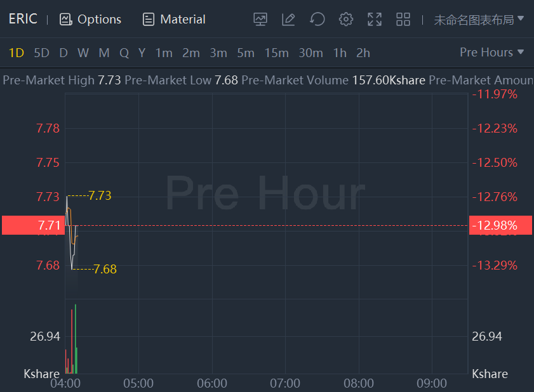Viewport: 534px width, 392px height.
Task: Click the ERIC ticker symbol
Action: tap(23, 19)
